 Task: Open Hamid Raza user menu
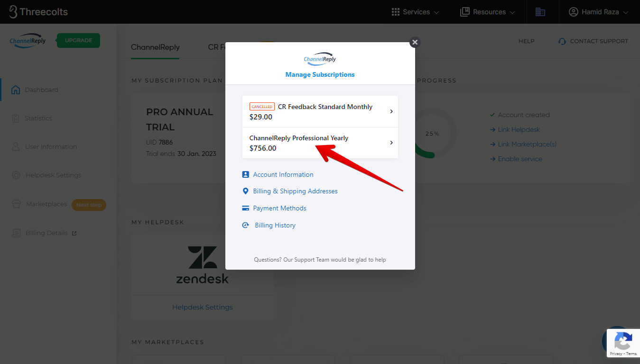point(599,12)
